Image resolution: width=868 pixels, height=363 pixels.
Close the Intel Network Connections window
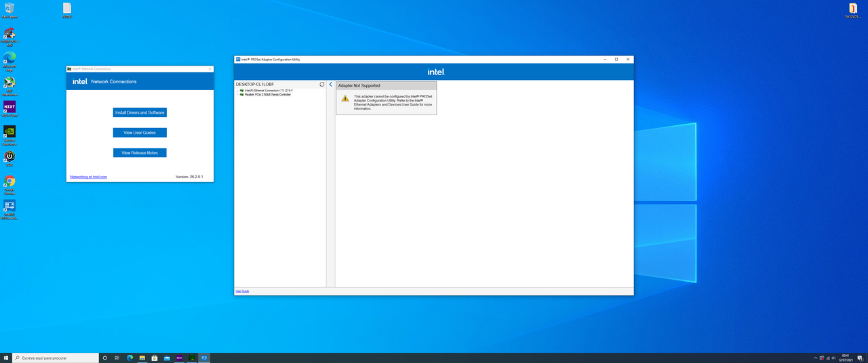pyautogui.click(x=210, y=68)
